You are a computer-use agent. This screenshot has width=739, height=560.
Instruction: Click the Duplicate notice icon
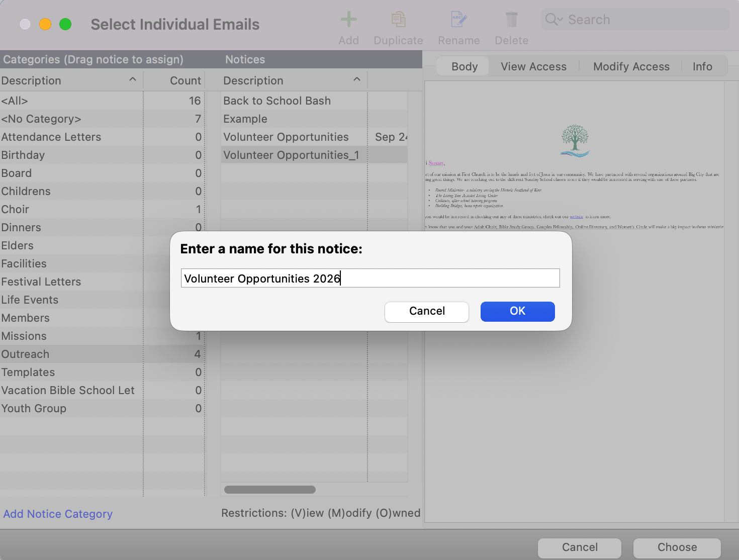pyautogui.click(x=398, y=20)
